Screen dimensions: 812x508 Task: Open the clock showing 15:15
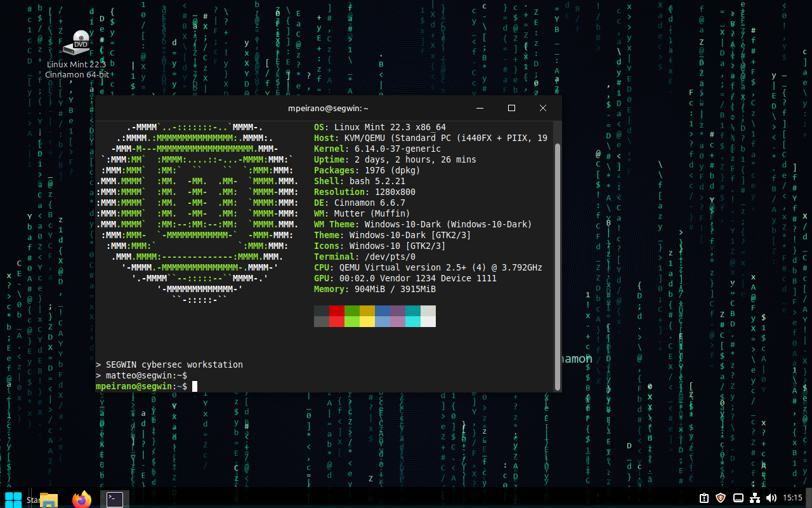[793, 498]
